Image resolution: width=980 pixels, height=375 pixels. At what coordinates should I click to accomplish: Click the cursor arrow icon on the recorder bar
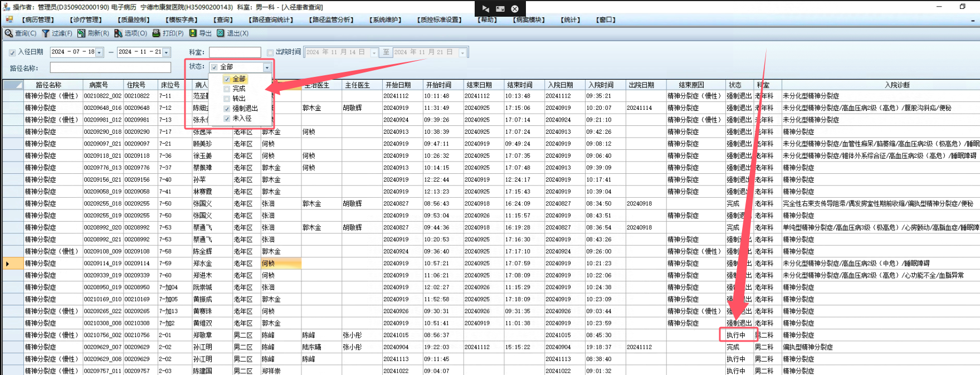486,9
